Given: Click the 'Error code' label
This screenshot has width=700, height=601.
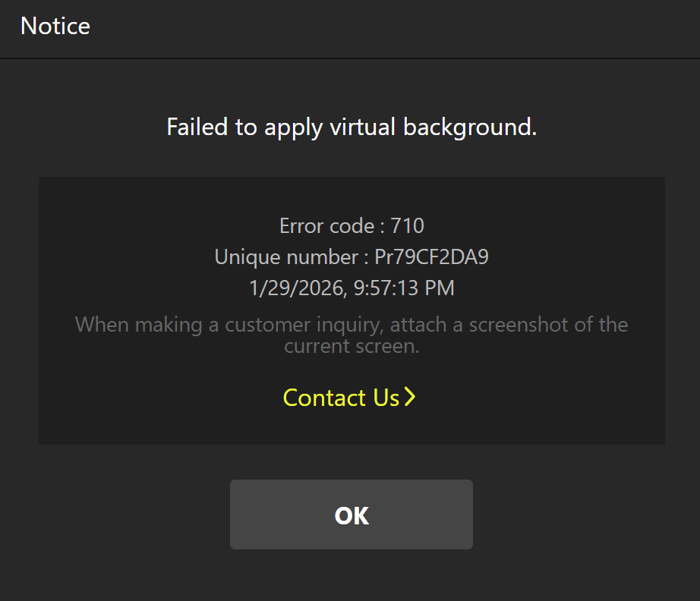Looking at the screenshot, I should [326, 226].
